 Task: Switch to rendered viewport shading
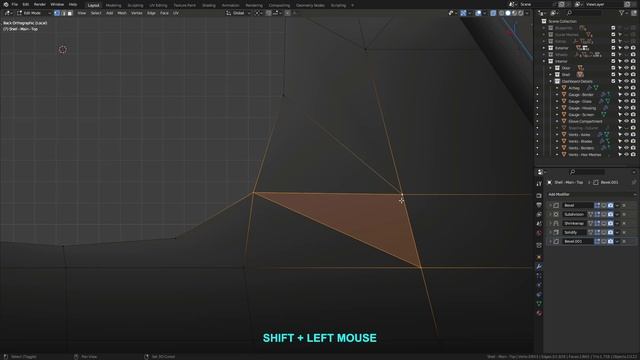[x=520, y=13]
